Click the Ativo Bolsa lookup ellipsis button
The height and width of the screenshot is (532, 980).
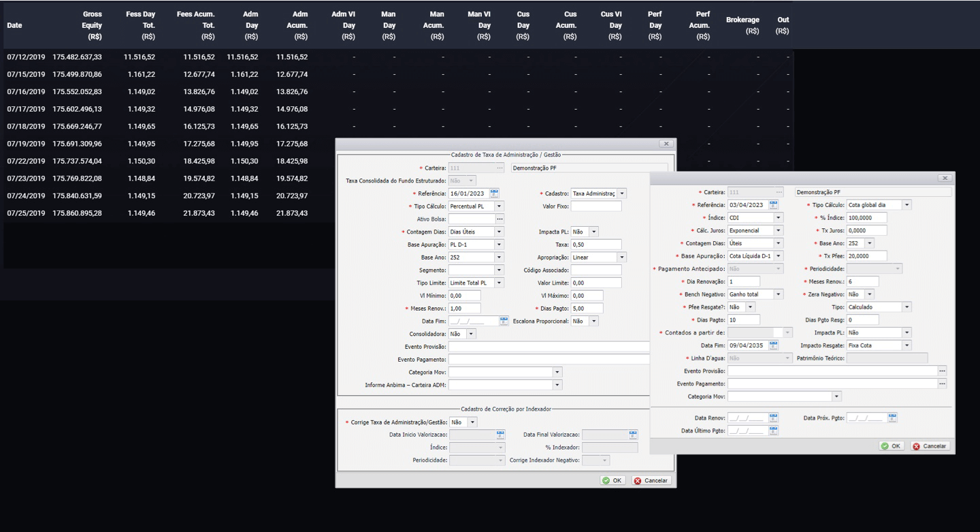[x=500, y=219]
